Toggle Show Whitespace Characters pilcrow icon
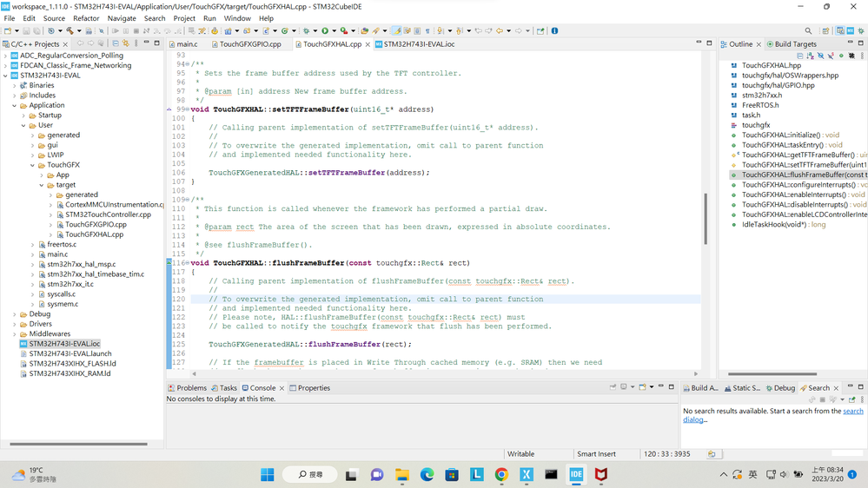Viewport: 868px width, 488px height. [427, 31]
